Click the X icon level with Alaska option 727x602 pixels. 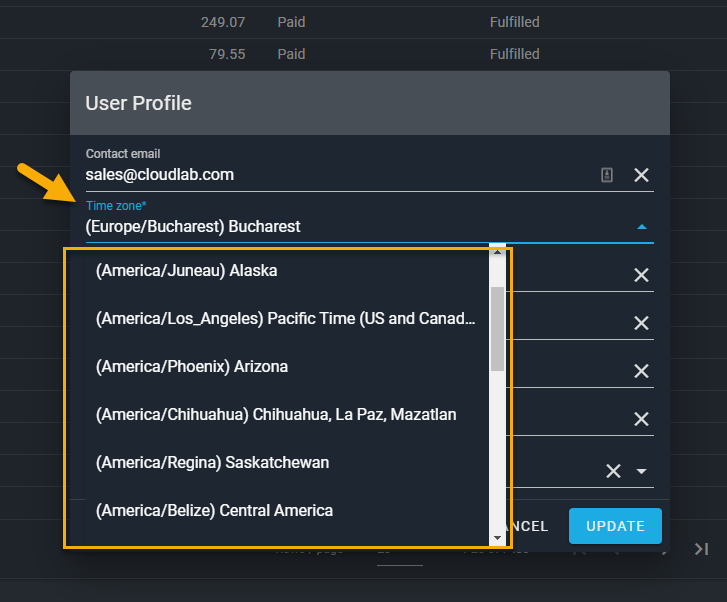641,275
